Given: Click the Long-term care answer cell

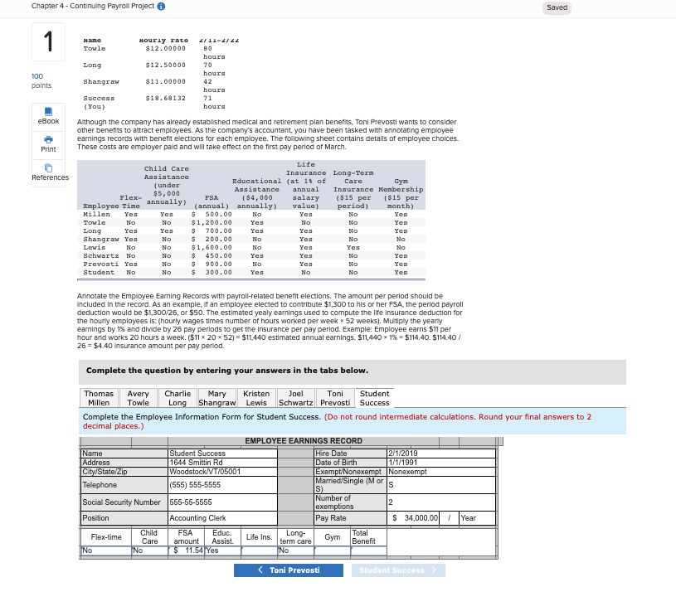Looking at the screenshot, I should 294,549.
